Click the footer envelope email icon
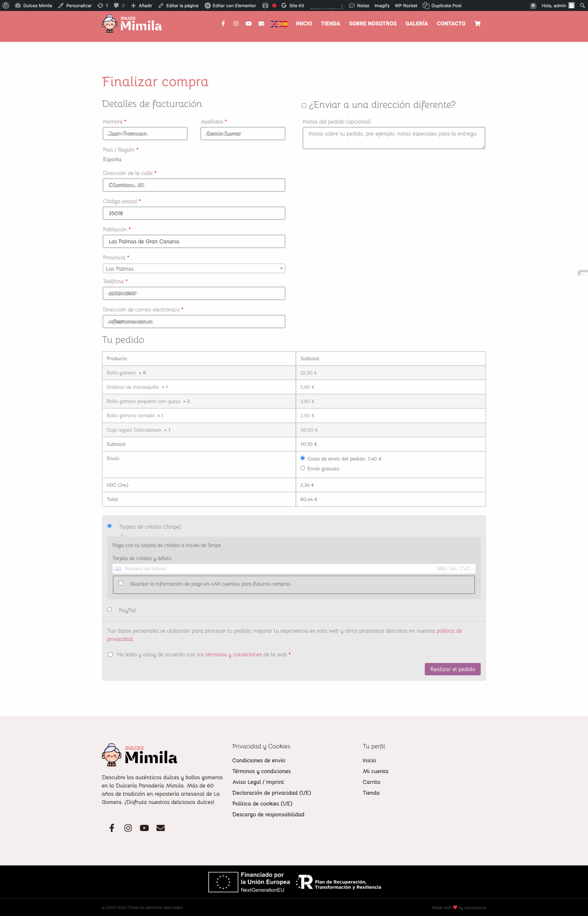Screen dimensions: 588x916 point(160,828)
